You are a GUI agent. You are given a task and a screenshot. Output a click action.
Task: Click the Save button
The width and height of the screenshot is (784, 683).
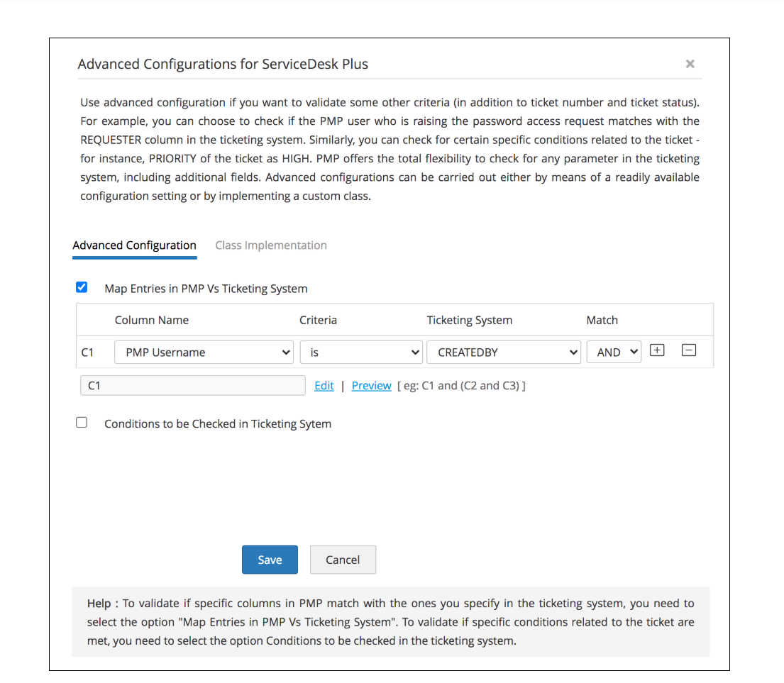tap(270, 560)
